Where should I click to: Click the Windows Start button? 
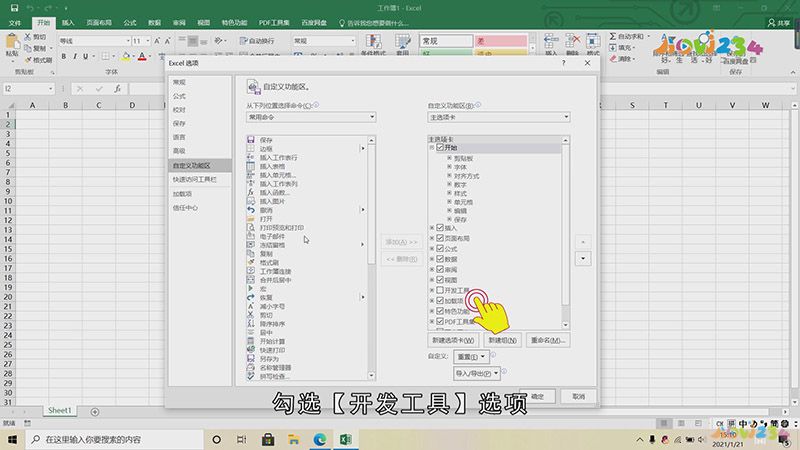12,439
